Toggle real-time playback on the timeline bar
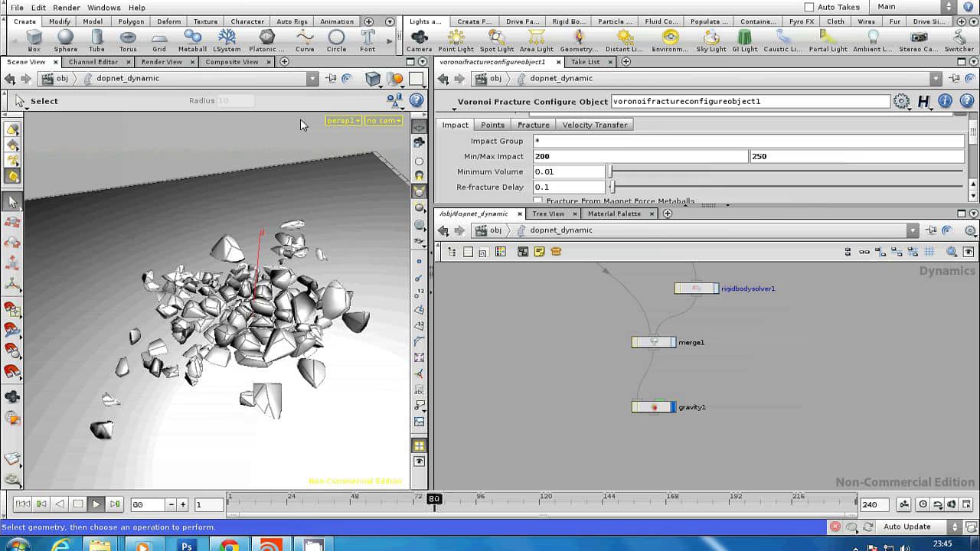Image resolution: width=980 pixels, height=551 pixels. click(923, 504)
